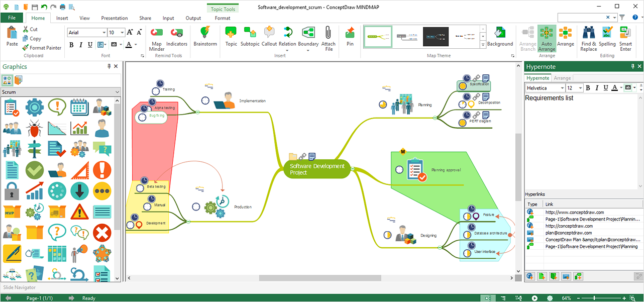Open the Presentation ribbon tab
This screenshot has width=644, height=302.
(115, 18)
